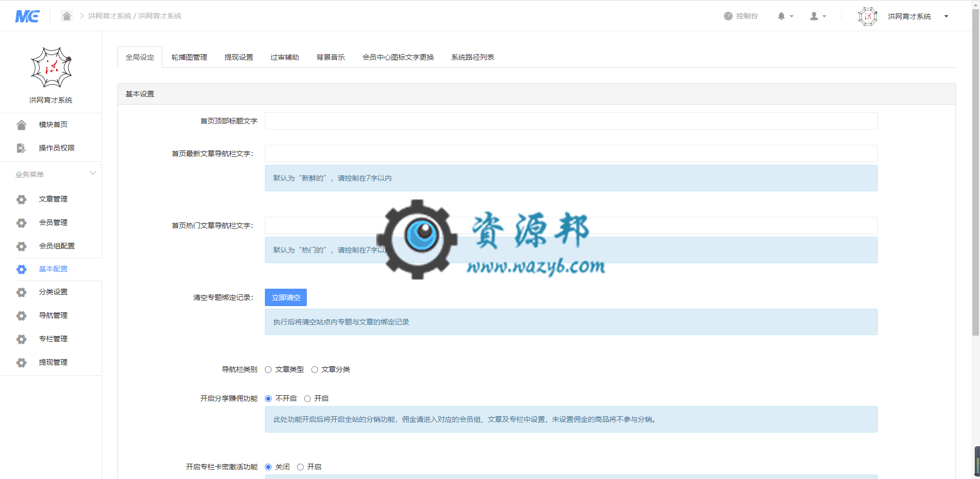Click gear icon next to 会员管理
980x479 pixels.
tap(21, 223)
